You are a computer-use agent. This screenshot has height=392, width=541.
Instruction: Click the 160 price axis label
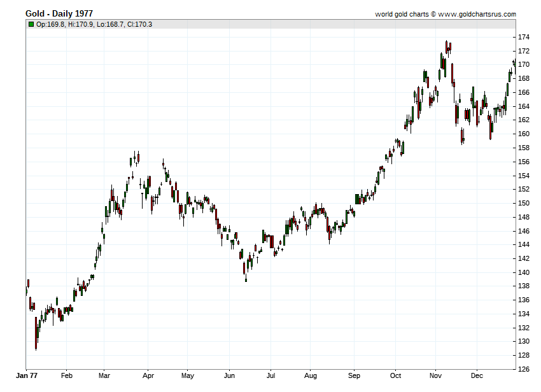(x=524, y=134)
